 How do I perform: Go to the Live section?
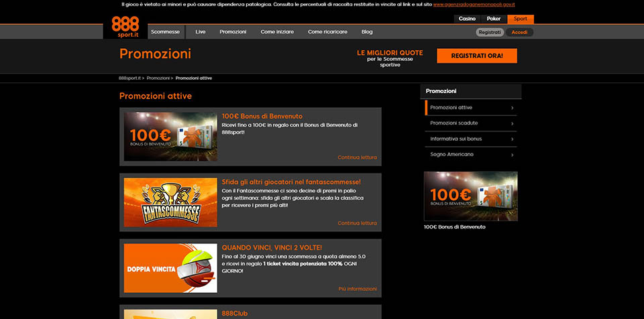coord(201,32)
